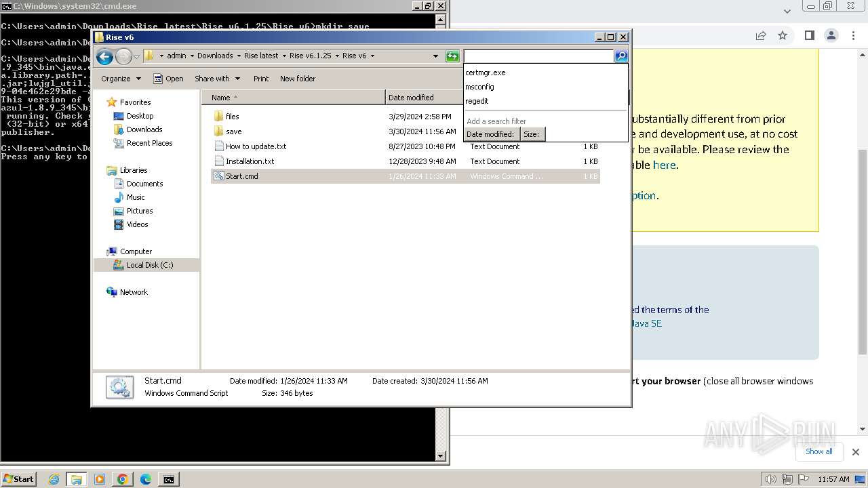868x488 pixels.
Task: Select Computer in navigation pane
Action: pyautogui.click(x=136, y=251)
